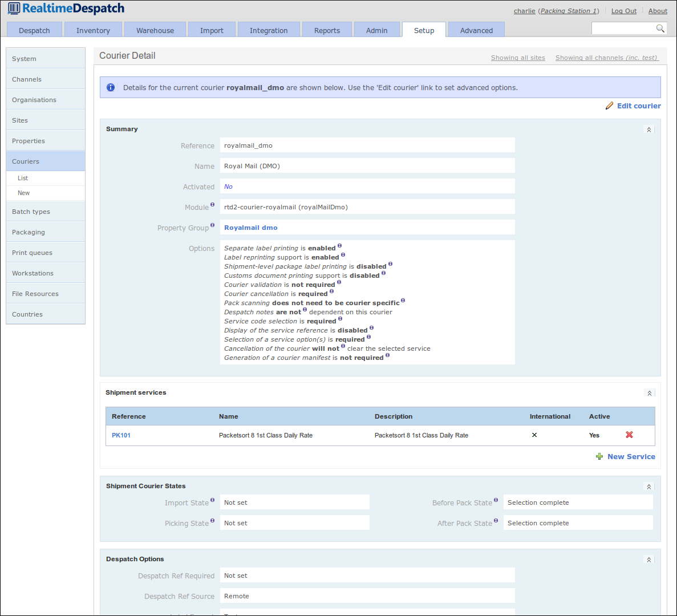Click info icon next to Import State
Image resolution: width=677 pixels, height=616 pixels.
click(x=212, y=500)
